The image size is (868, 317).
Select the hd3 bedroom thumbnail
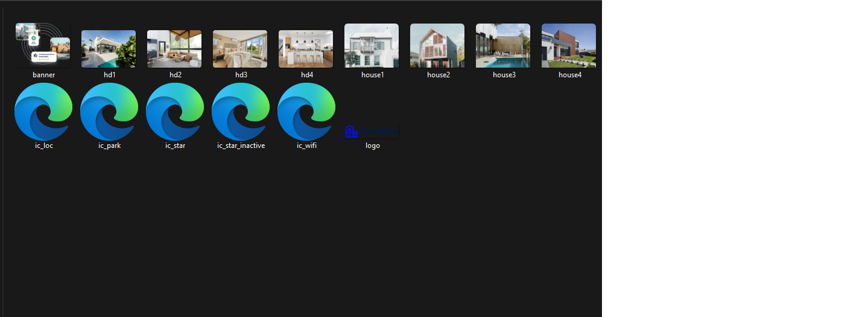pos(240,49)
